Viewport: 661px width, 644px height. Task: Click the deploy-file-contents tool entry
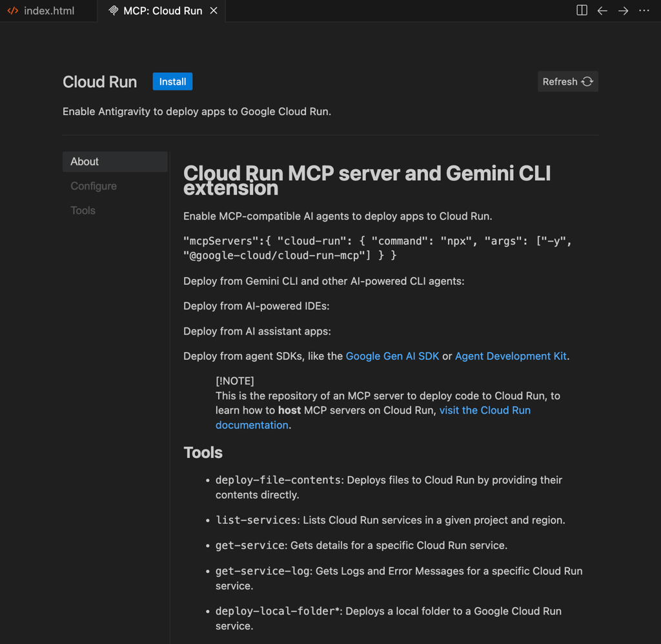[389, 487]
